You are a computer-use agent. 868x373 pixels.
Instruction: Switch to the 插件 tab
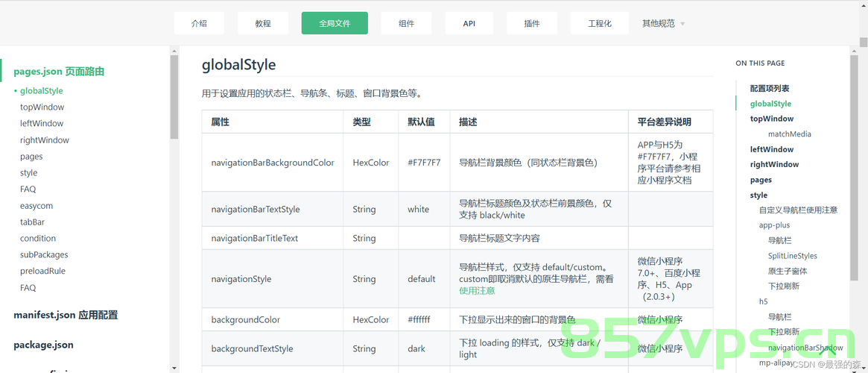[531, 23]
